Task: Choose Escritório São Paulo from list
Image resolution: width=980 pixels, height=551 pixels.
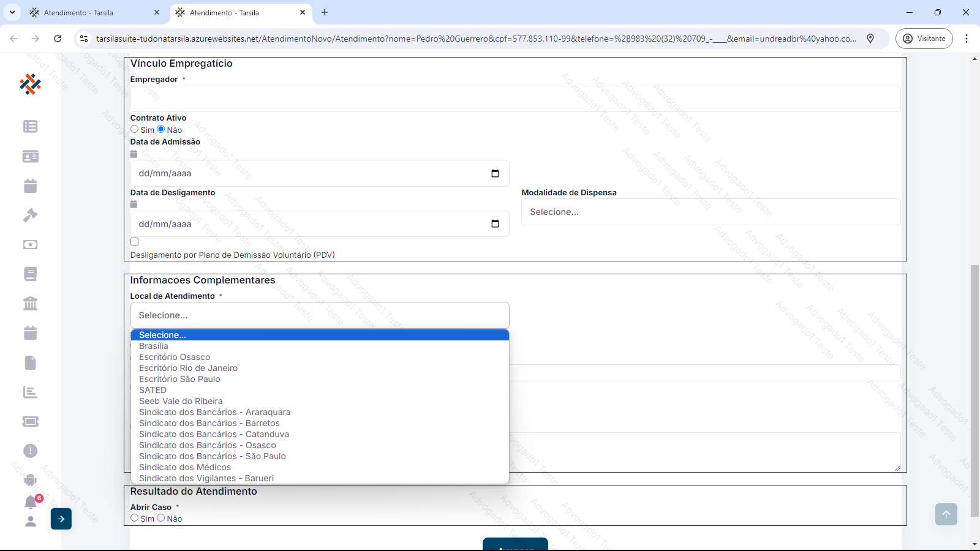Action: [179, 379]
